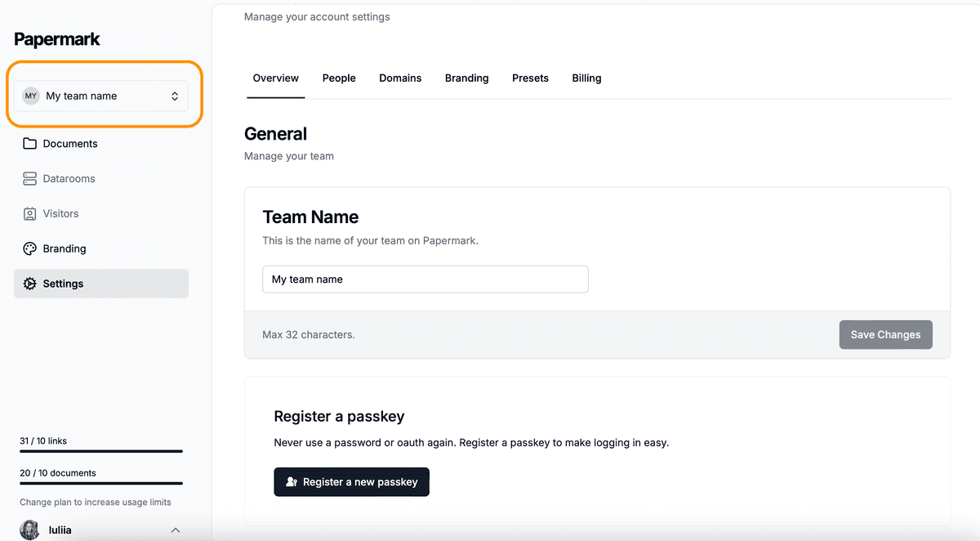Expand the Iuliia user menu chevron
The image size is (980, 541).
pyautogui.click(x=176, y=530)
